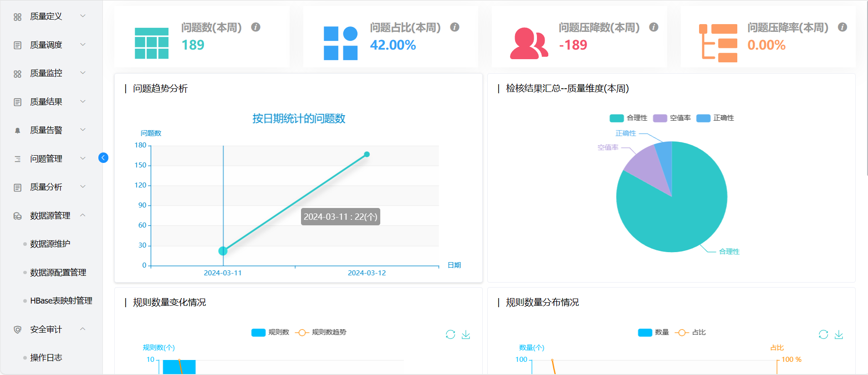Show info for 问题压降数(本周)
Screen dimensions: 868x375
tap(654, 27)
